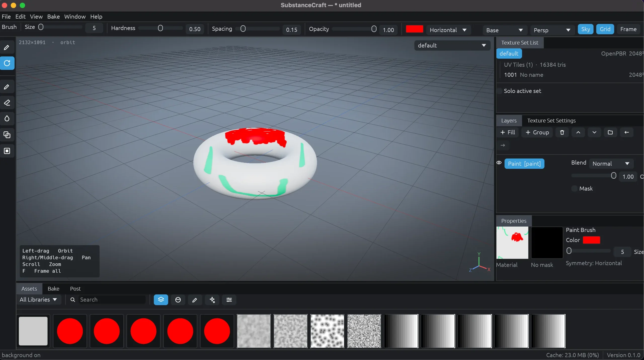Switch to the Texture Set Settings tab
The image size is (644, 360).
551,121
